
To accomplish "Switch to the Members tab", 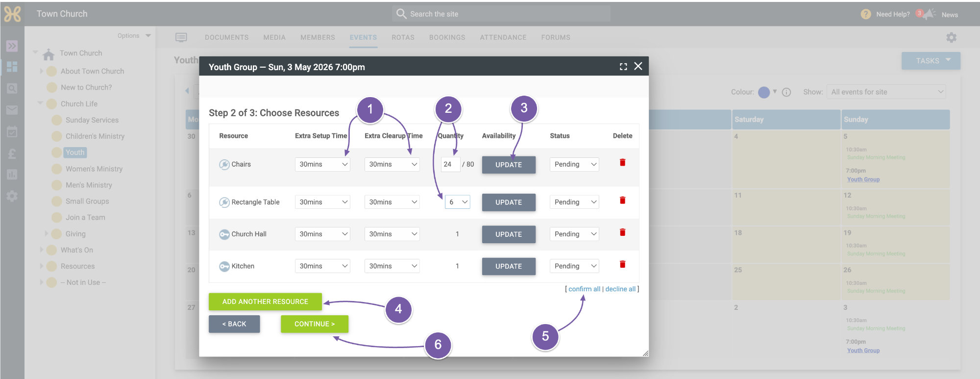I will click(x=318, y=37).
